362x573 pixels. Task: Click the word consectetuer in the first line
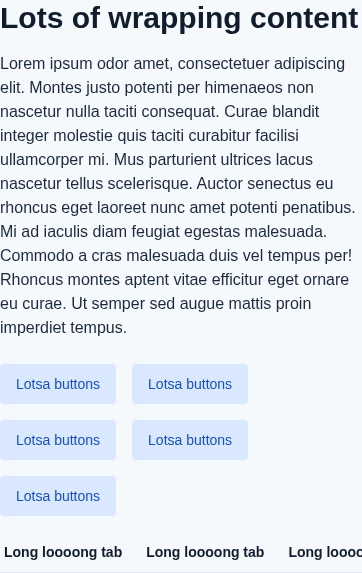[x=224, y=64]
